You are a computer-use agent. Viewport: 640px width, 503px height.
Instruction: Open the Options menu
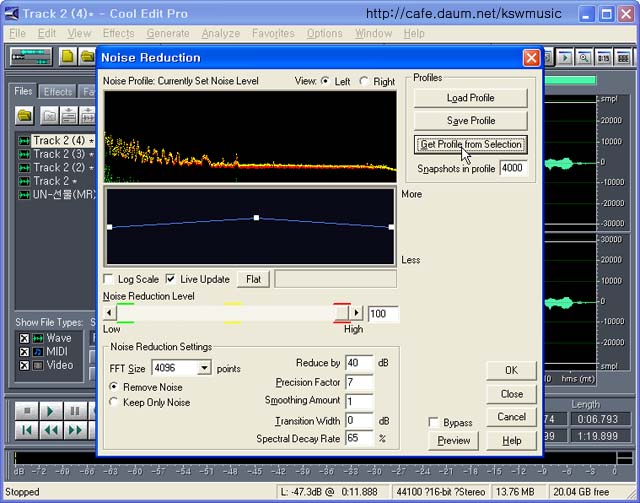pos(324,33)
